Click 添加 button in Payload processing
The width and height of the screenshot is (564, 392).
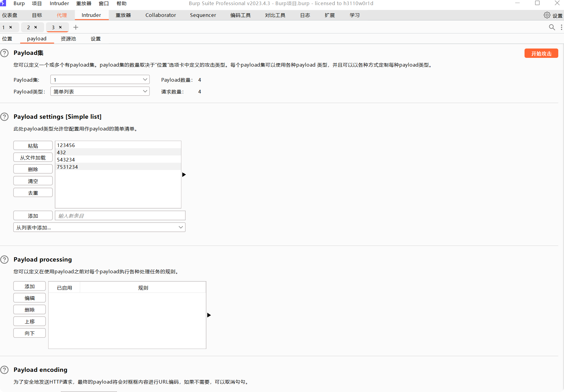click(30, 286)
